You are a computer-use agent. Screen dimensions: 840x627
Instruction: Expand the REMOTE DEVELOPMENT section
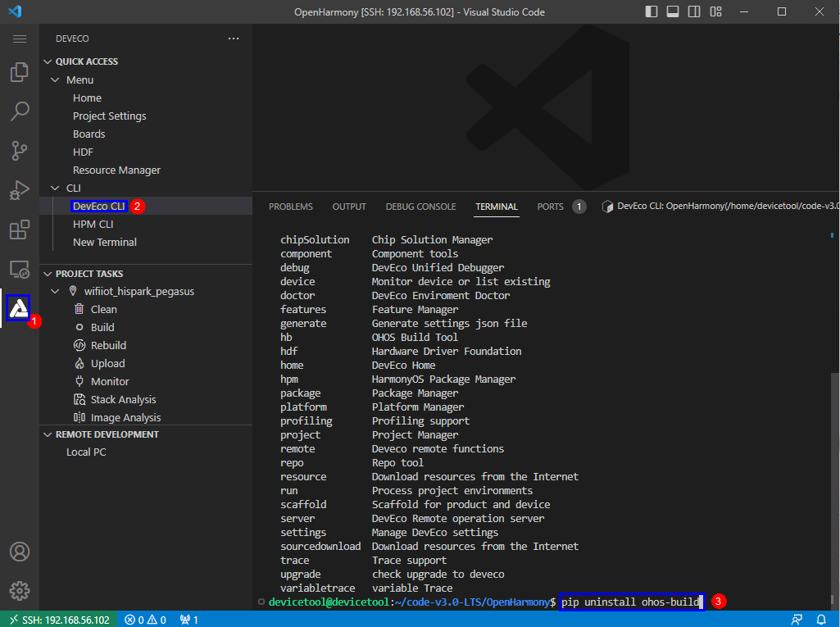[x=48, y=434]
